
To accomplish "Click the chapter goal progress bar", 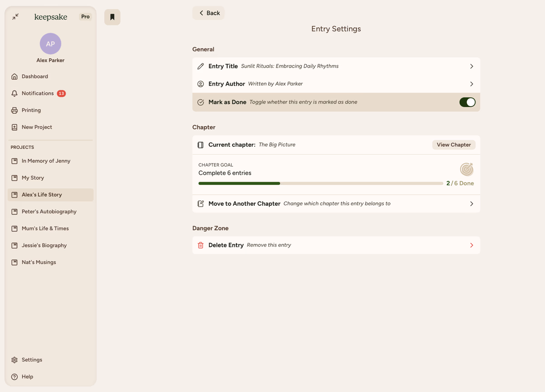I will coord(320,184).
